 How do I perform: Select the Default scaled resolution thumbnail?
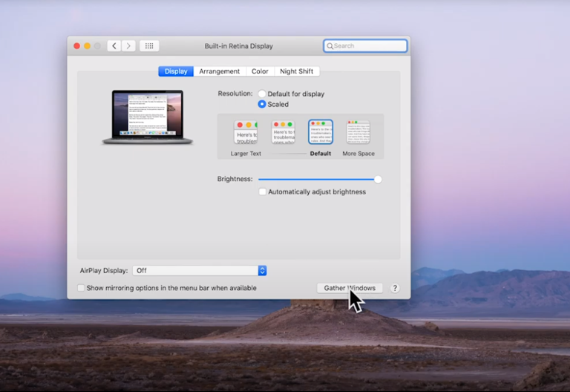pyautogui.click(x=321, y=132)
